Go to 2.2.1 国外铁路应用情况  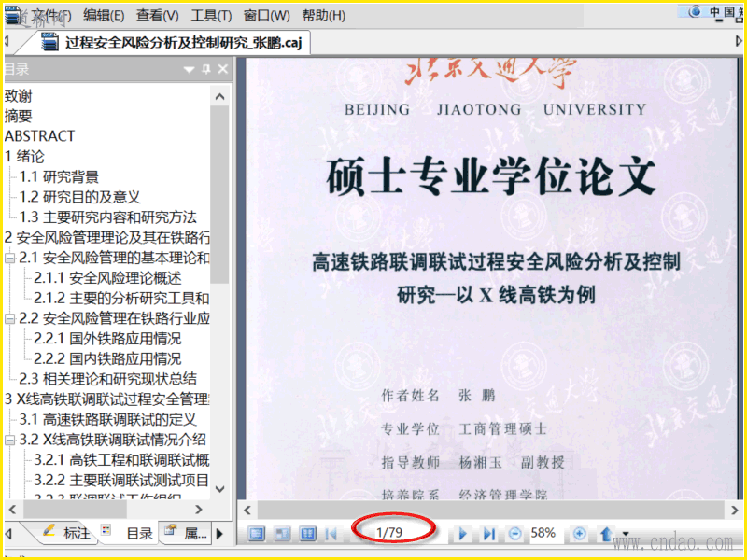click(x=107, y=339)
